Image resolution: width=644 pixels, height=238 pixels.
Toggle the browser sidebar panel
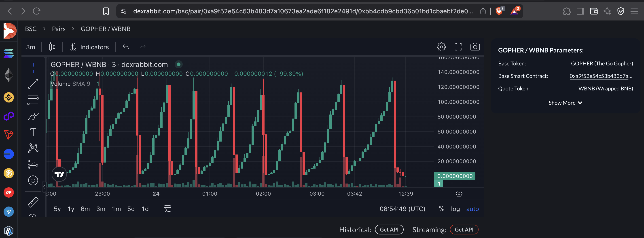[x=580, y=11]
